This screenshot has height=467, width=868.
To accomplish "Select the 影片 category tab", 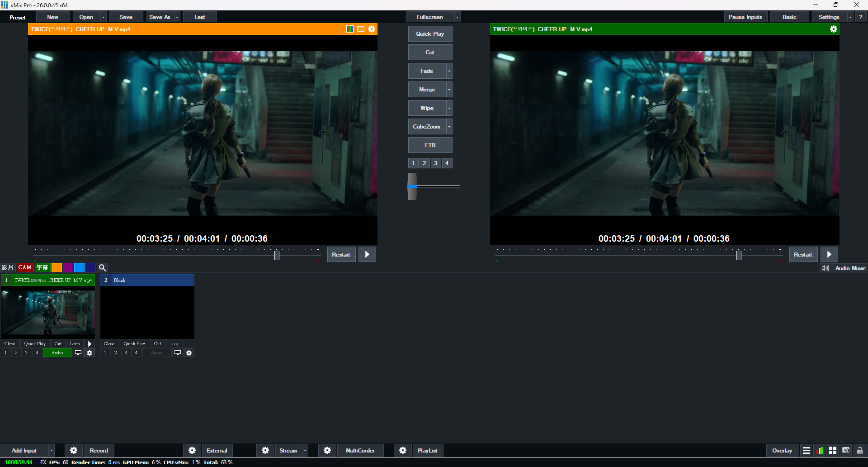I will pos(8,267).
